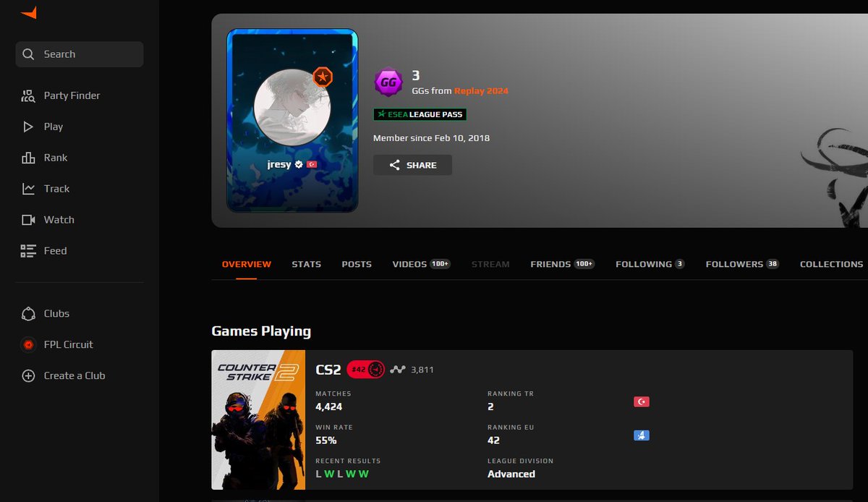Click the Create a Club label
This screenshot has height=502, width=868.
coord(75,376)
